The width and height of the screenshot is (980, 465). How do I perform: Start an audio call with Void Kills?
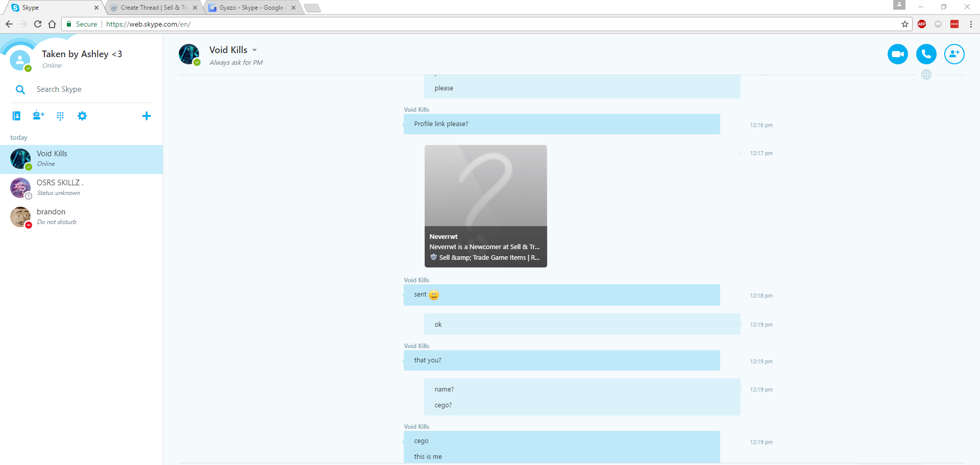coord(926,54)
